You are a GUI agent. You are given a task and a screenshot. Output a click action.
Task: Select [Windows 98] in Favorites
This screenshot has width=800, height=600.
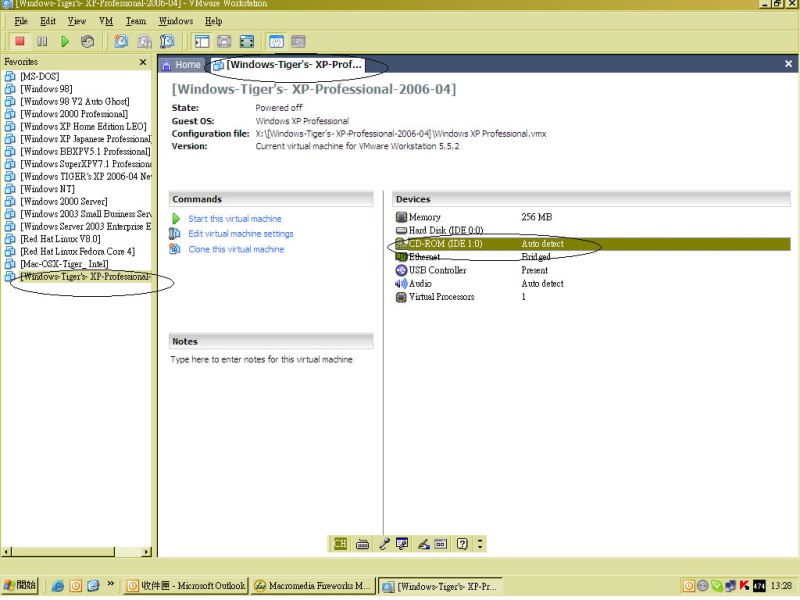pos(46,89)
